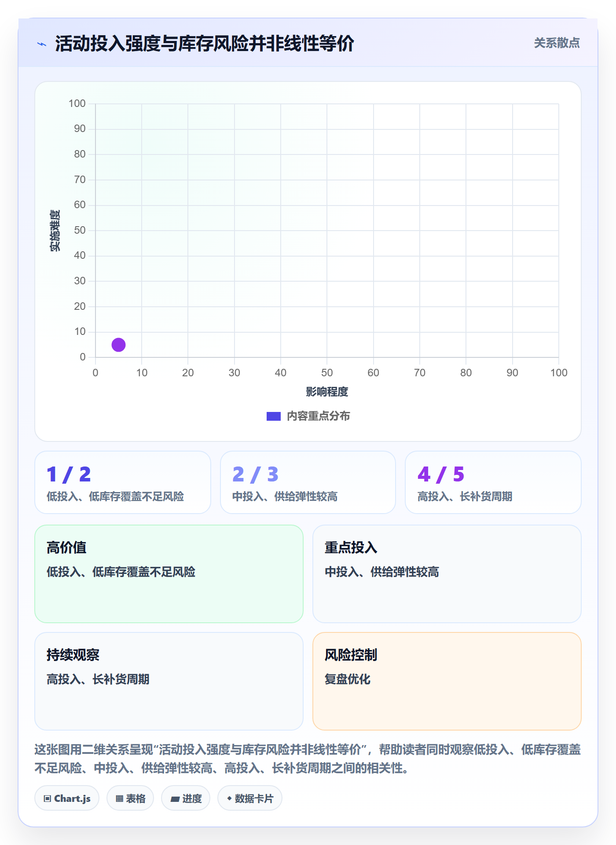Select the title 活动投入强度与库存风险并非线性等价
The image size is (616, 845).
(205, 44)
